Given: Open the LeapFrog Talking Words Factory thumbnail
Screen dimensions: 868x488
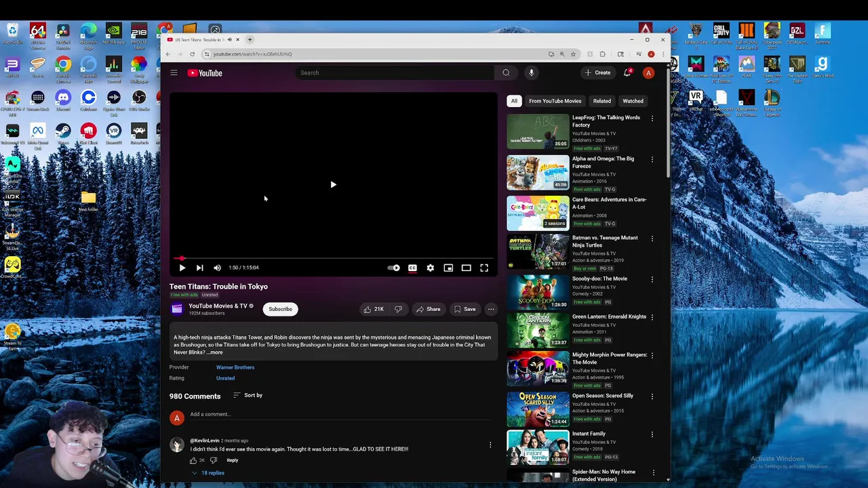Looking at the screenshot, I should click(x=538, y=131).
